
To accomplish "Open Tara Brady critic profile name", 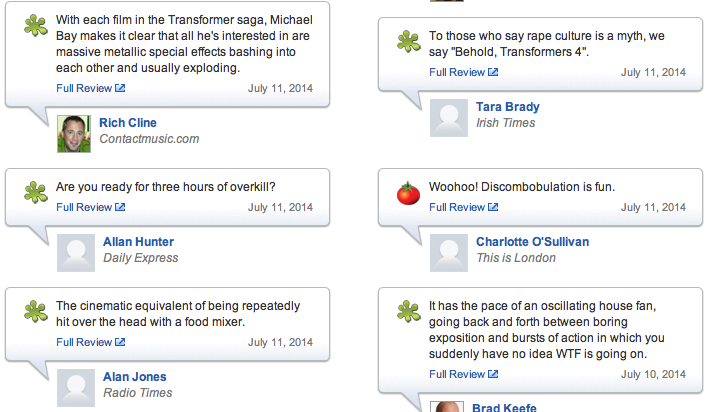I will (507, 107).
